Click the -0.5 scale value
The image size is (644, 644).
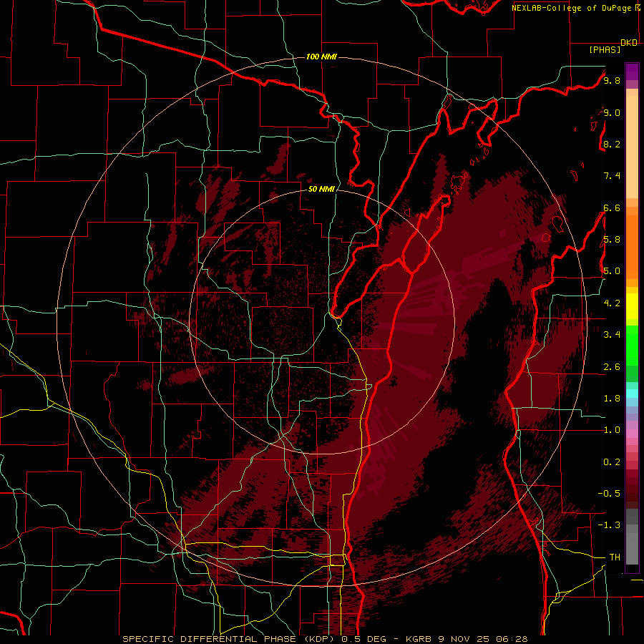click(609, 494)
